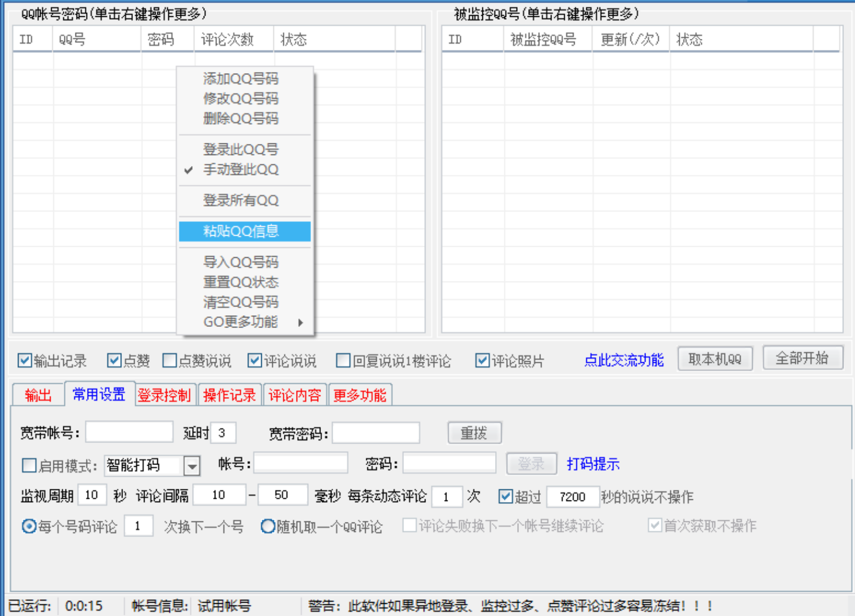Switch to 输出 tab
The height and width of the screenshot is (616, 855).
38,395
